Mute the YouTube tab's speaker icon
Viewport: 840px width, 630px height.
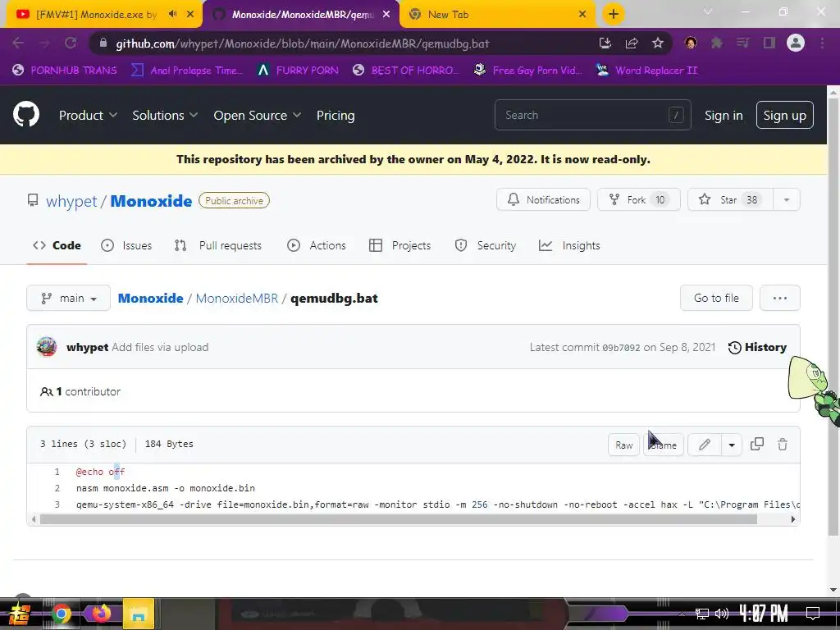pyautogui.click(x=172, y=14)
